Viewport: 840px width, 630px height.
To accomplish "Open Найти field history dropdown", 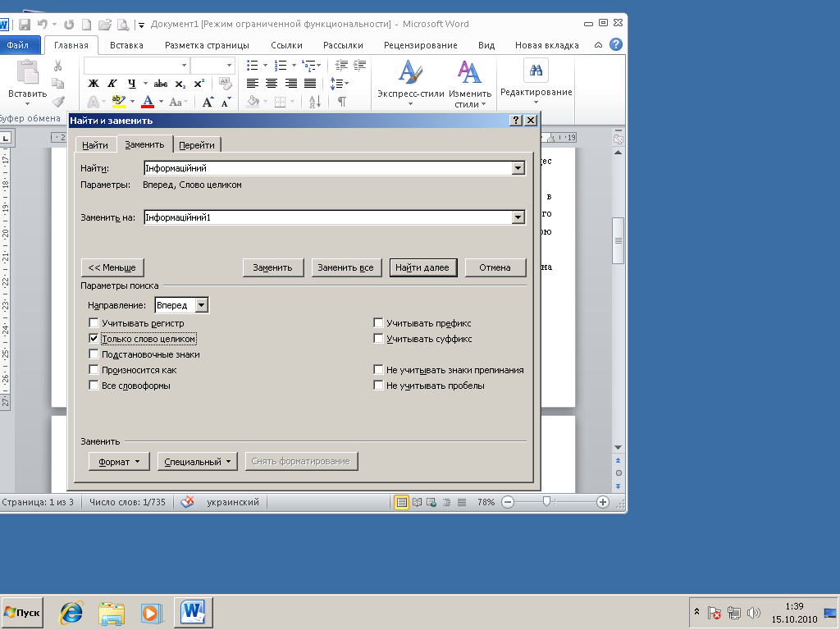I will [518, 168].
